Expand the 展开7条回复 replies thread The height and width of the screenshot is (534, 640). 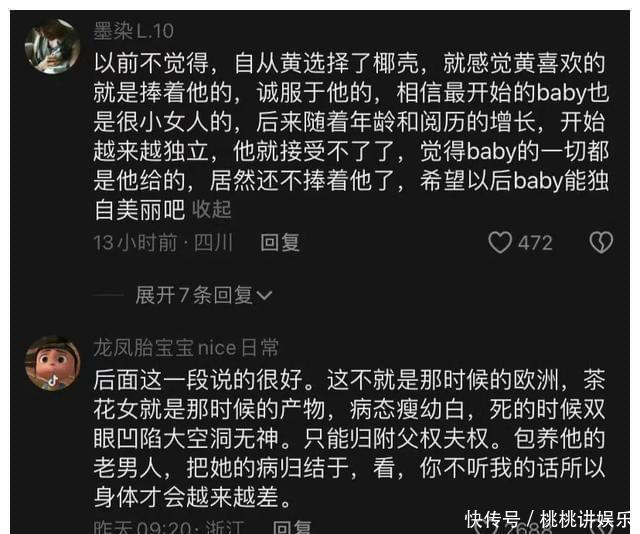[204, 295]
